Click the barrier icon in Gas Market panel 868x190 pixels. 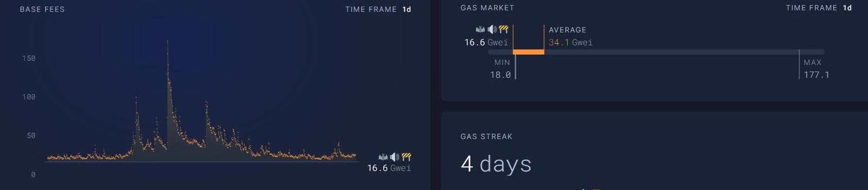tap(504, 29)
